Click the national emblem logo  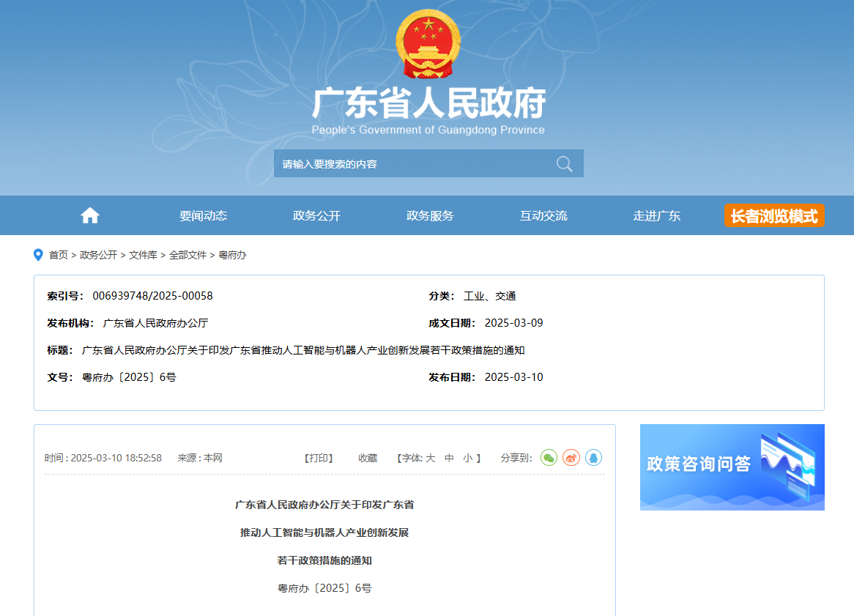(428, 44)
